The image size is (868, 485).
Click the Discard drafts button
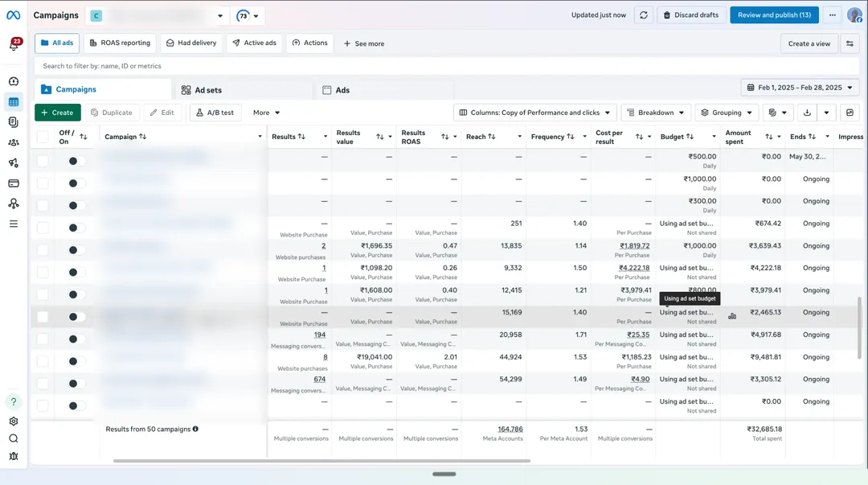691,15
